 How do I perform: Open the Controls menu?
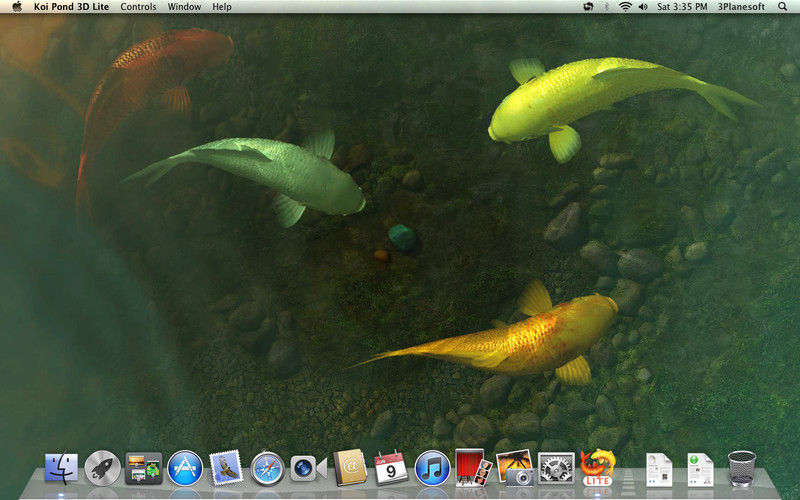coord(138,7)
